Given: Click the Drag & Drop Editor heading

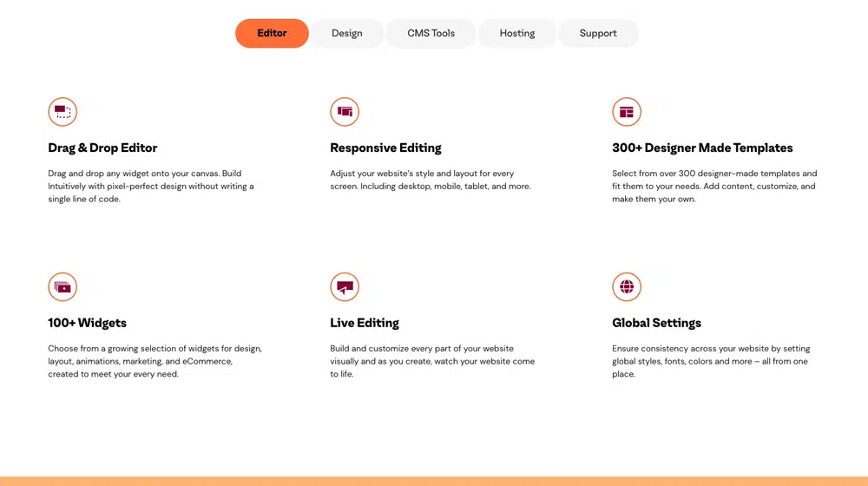Looking at the screenshot, I should pyautogui.click(x=102, y=148).
